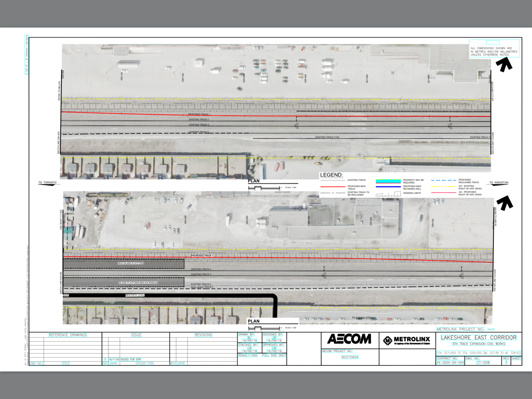Click the red proposed new track legend line
This screenshot has height=399, width=532.
pyautogui.click(x=333, y=187)
